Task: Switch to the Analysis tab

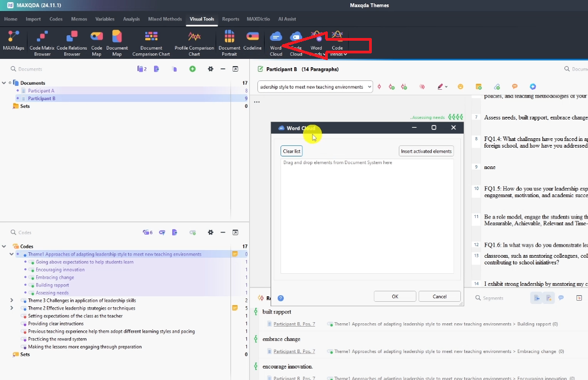Action: point(131,19)
